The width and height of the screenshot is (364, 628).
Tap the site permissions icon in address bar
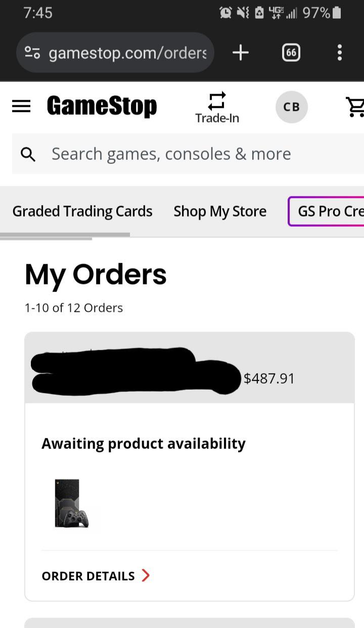32,52
